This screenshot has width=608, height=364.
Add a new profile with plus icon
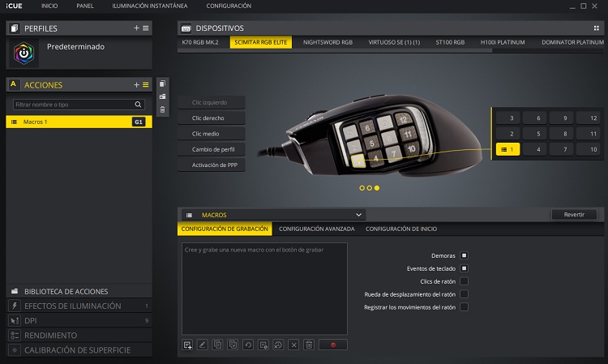click(x=136, y=28)
